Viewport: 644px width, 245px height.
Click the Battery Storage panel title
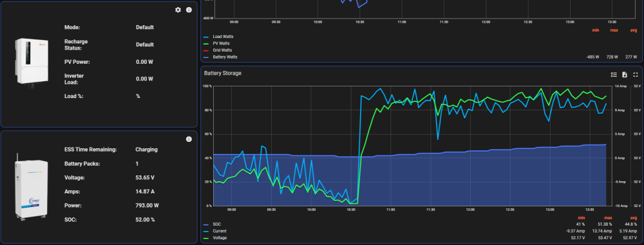click(223, 73)
